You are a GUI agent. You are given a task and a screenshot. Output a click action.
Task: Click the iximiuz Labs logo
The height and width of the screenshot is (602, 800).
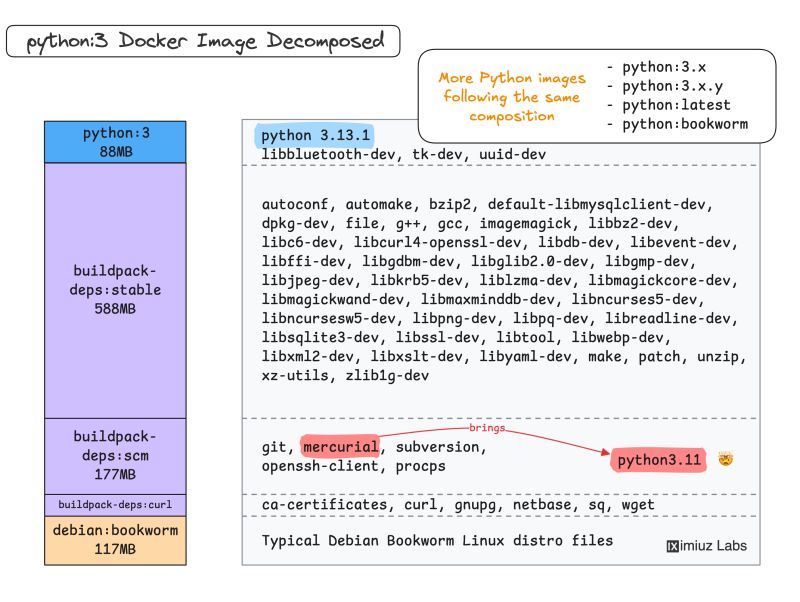[706, 546]
